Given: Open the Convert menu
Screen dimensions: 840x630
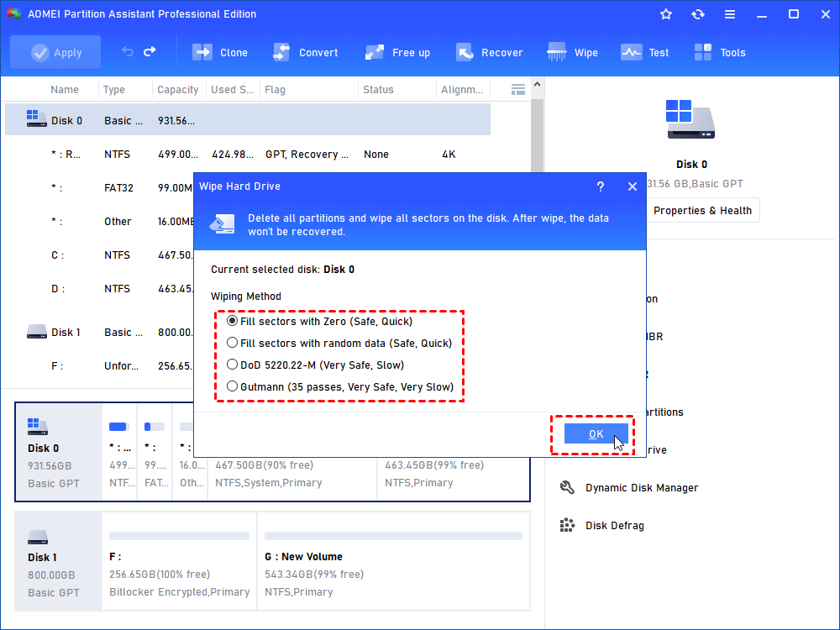Looking at the screenshot, I should [306, 52].
